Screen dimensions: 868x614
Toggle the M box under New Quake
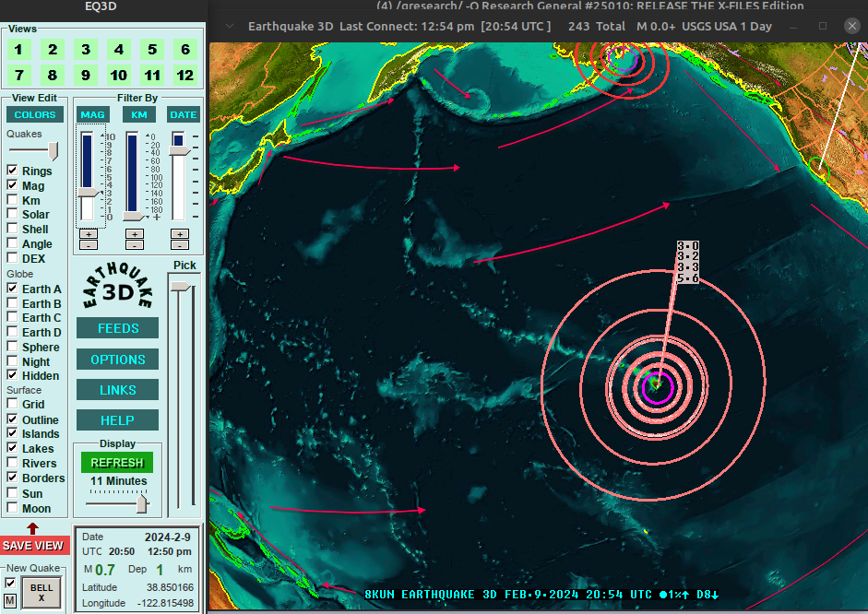(10, 600)
